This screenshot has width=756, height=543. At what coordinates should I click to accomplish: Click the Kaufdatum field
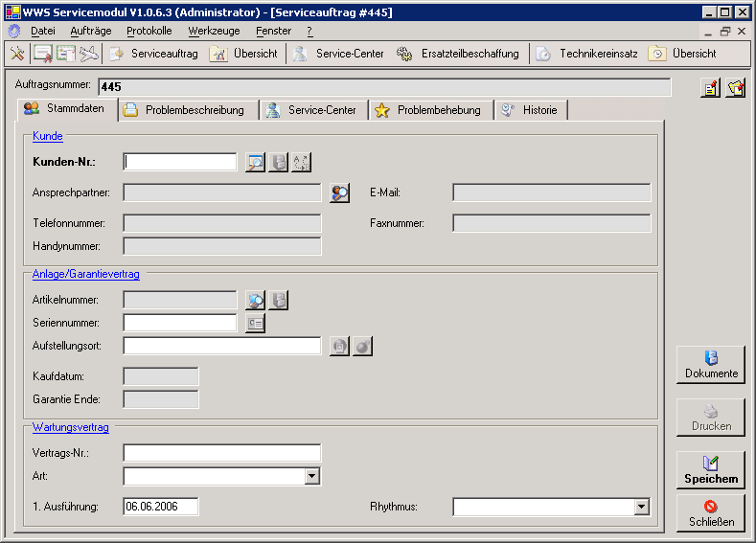[x=161, y=376]
